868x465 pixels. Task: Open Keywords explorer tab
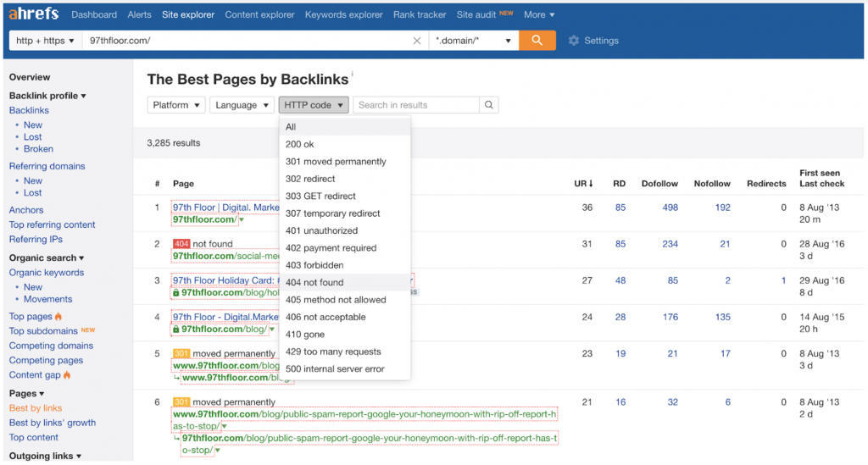pos(344,15)
